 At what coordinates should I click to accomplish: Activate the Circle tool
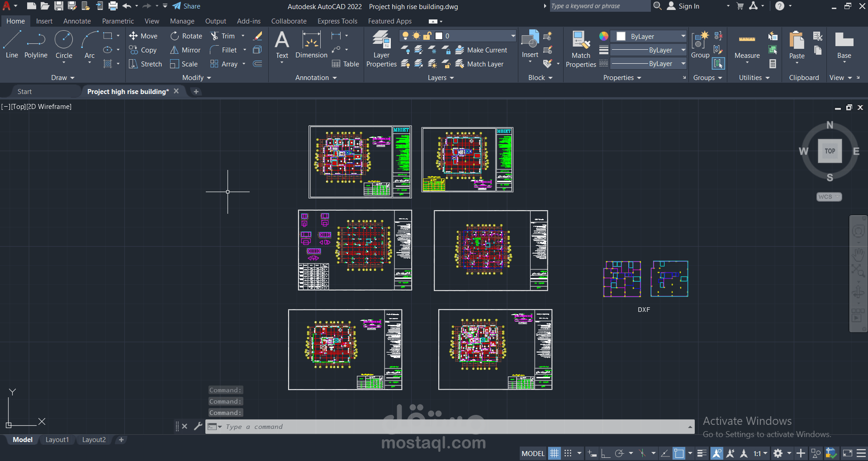[x=64, y=45]
